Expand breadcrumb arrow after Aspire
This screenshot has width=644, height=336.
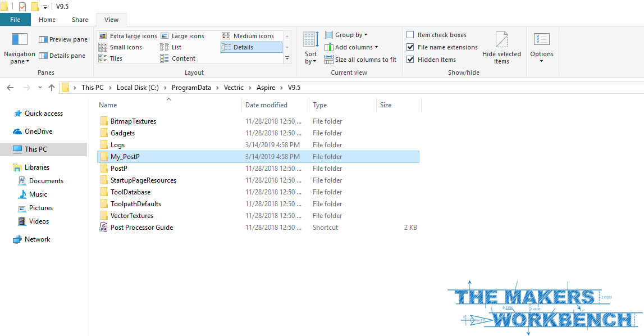pos(281,88)
